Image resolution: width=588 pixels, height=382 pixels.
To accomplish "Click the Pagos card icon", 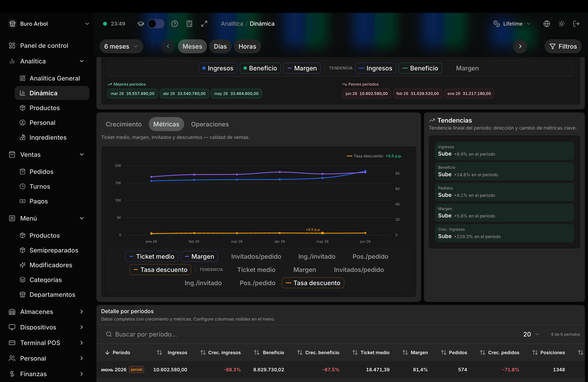I will (x=23, y=201).
